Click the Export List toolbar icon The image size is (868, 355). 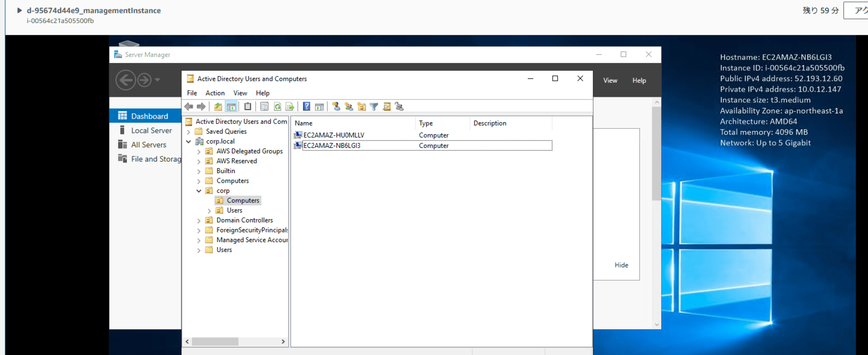pyautogui.click(x=290, y=106)
